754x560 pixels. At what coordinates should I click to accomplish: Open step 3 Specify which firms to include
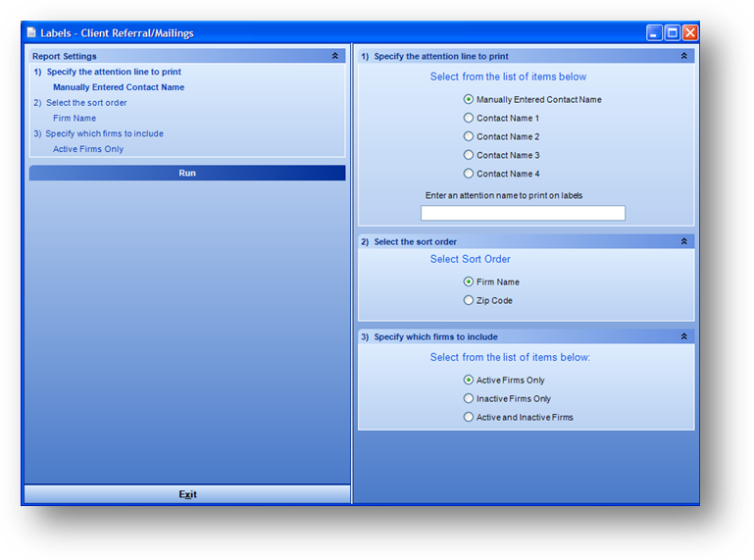(99, 133)
